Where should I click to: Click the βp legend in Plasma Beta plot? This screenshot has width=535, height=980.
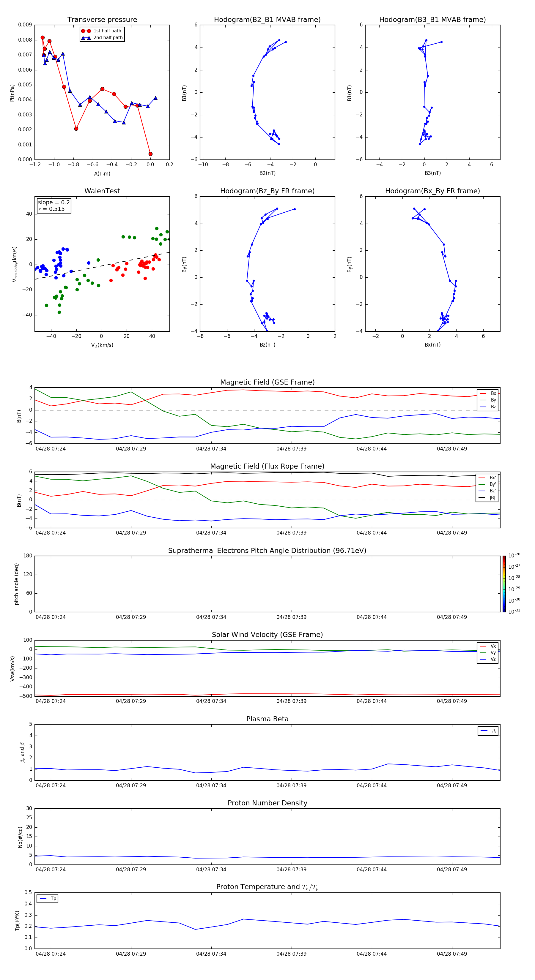(x=488, y=731)
